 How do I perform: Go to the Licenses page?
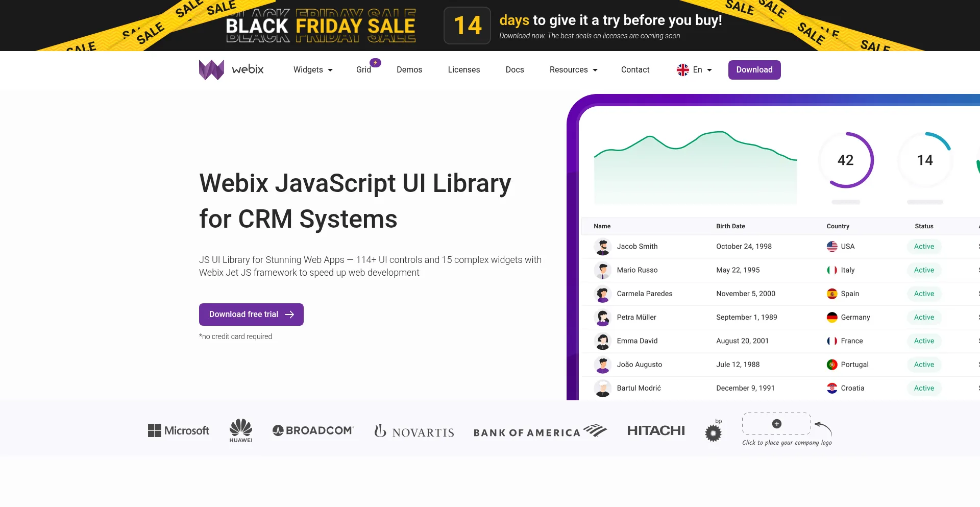pos(463,70)
